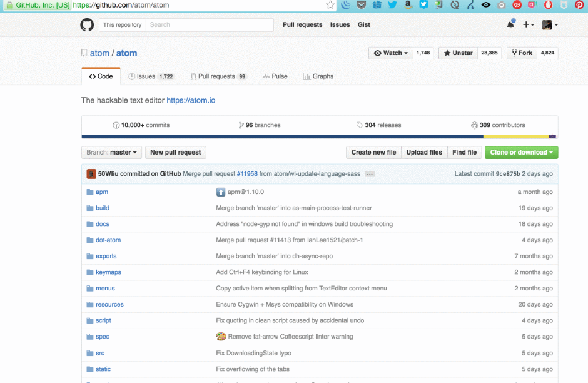Switch to the Issues tab
This screenshot has height=383, width=588.
(151, 76)
